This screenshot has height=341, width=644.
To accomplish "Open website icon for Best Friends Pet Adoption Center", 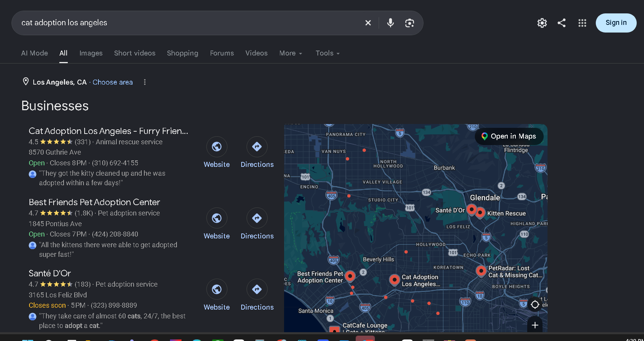I will [217, 218].
